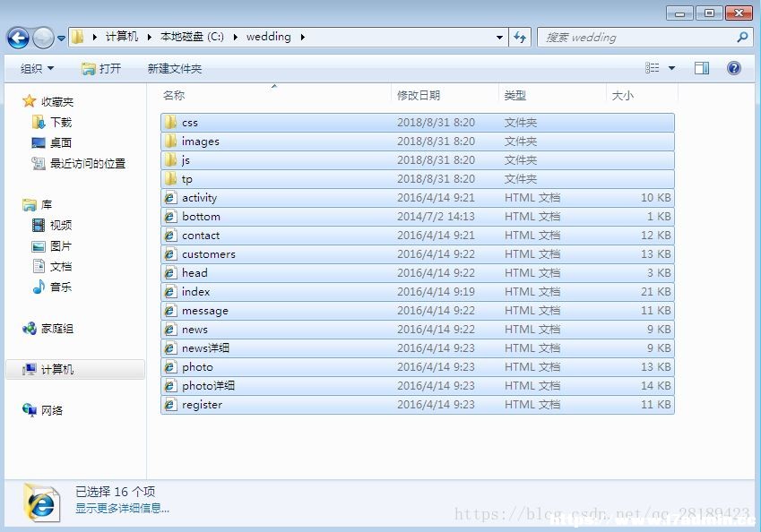Select the file name text 'customers'

point(209,254)
